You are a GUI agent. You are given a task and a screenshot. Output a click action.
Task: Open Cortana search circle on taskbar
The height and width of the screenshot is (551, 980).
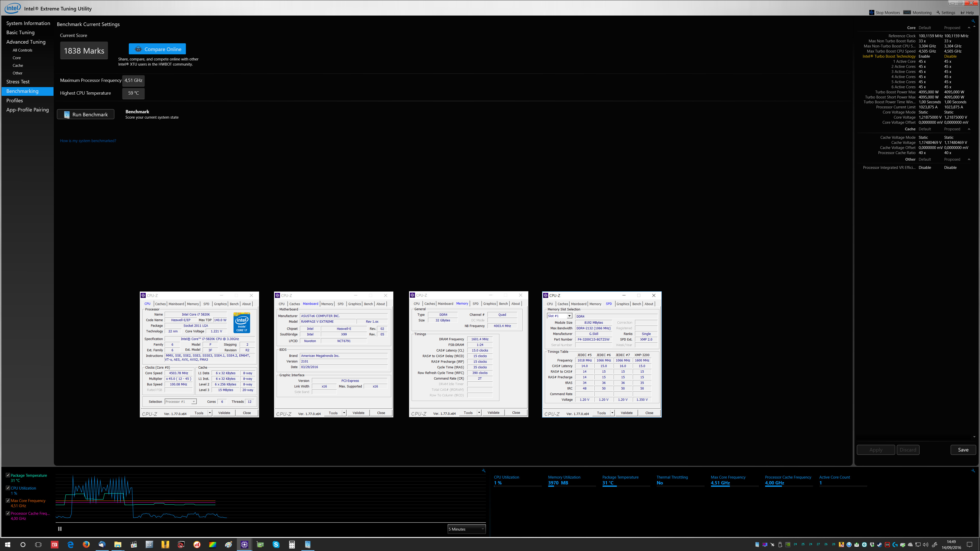(23, 545)
